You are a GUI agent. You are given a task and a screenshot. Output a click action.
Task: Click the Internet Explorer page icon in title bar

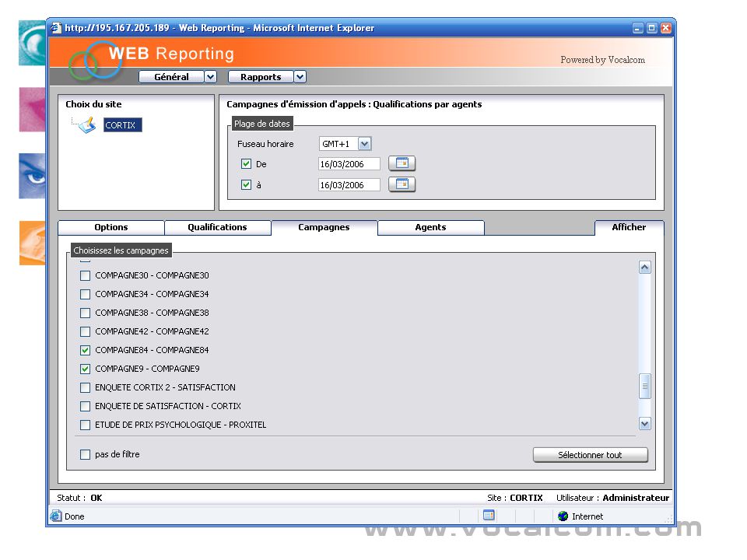pos(56,28)
